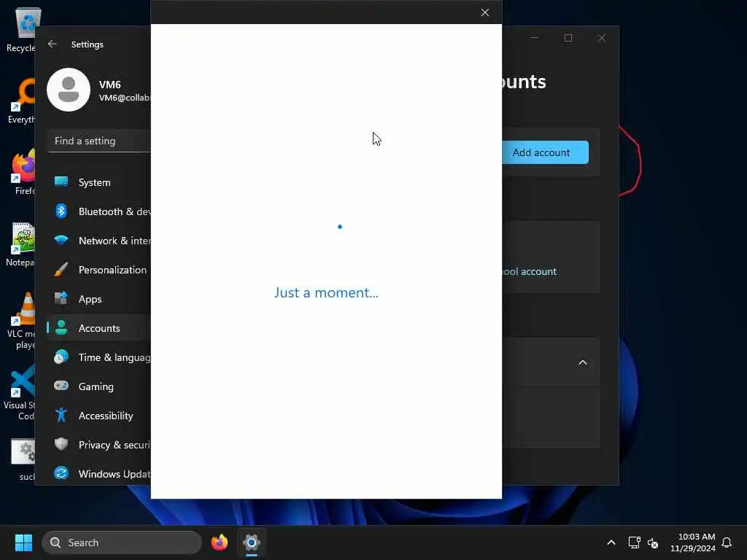Open Time & language category
Image resolution: width=747 pixels, height=560 pixels.
click(99, 357)
